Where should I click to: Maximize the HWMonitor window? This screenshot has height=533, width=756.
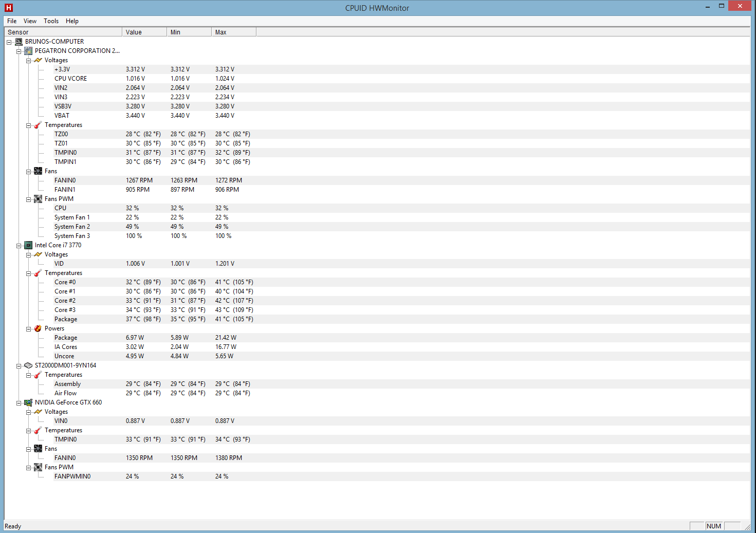tap(722, 6)
